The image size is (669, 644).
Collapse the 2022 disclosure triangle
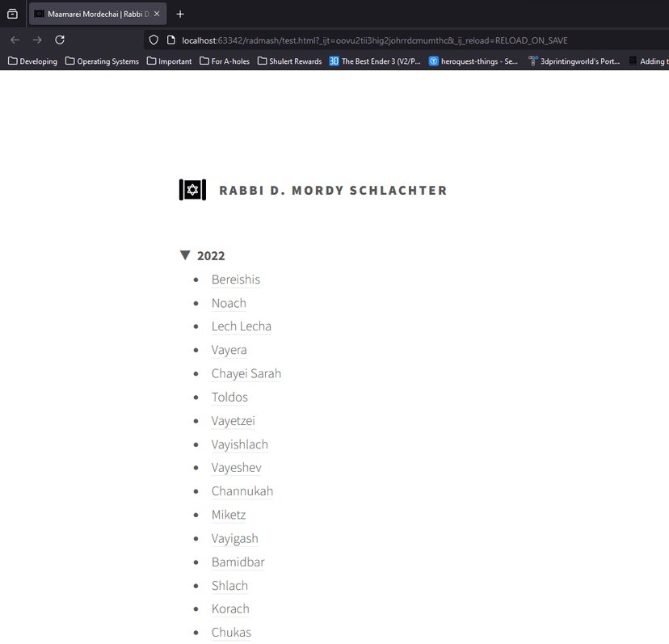coord(185,255)
